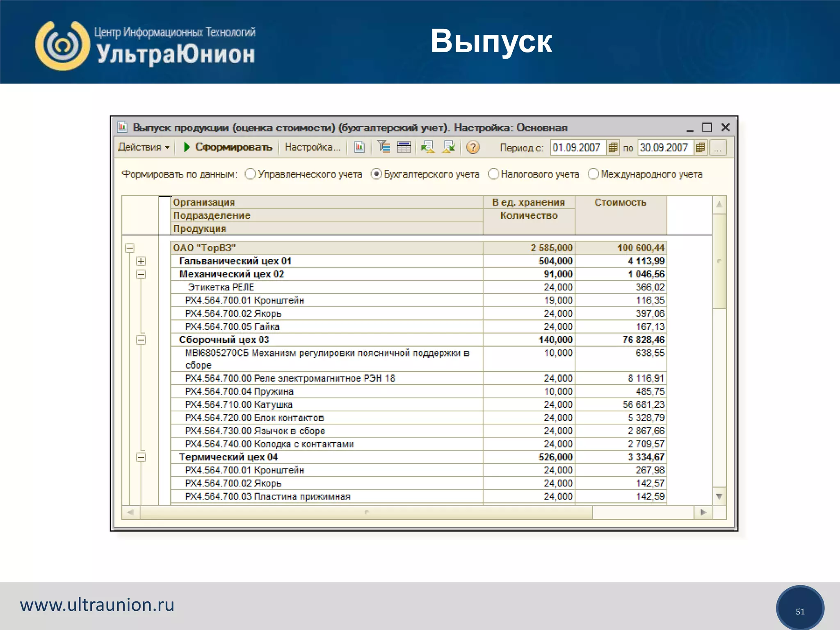Collapse the Сборочный цех 03 group

(141, 340)
